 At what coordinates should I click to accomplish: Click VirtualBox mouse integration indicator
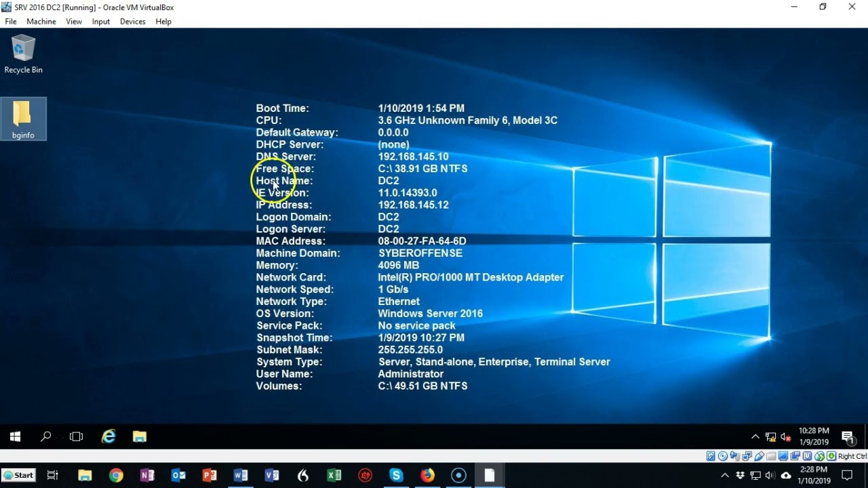coord(819,456)
